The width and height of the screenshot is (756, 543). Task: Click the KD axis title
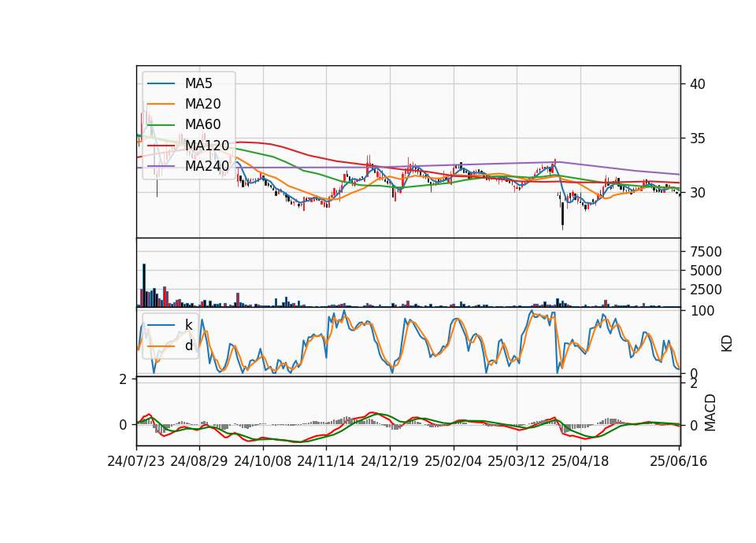coord(727,344)
